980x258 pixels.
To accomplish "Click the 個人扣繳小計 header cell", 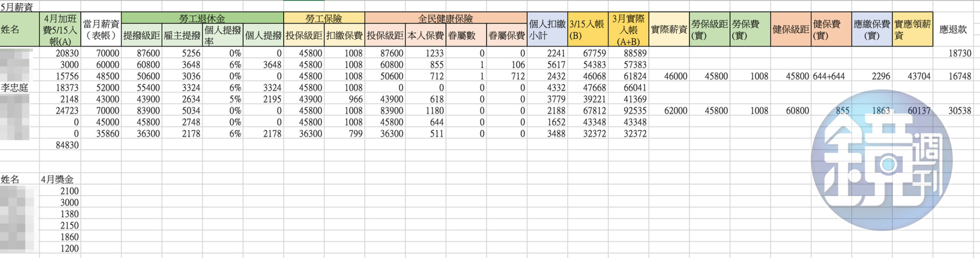I will click(547, 29).
